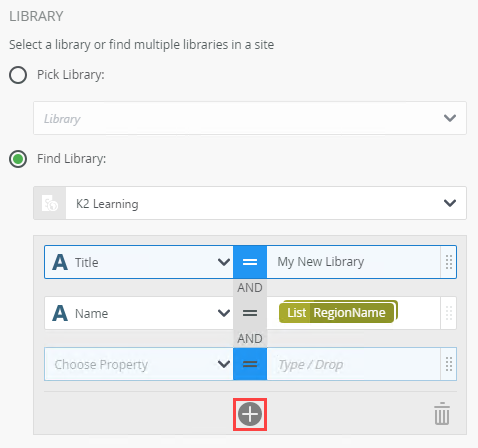Click the equals operator in the Title row
The image size is (478, 448).
(x=250, y=262)
